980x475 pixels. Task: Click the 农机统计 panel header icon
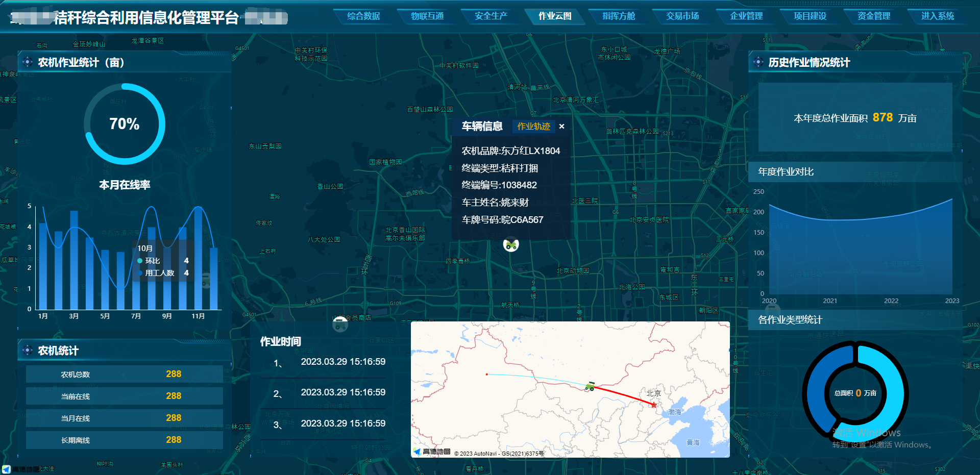[28, 351]
